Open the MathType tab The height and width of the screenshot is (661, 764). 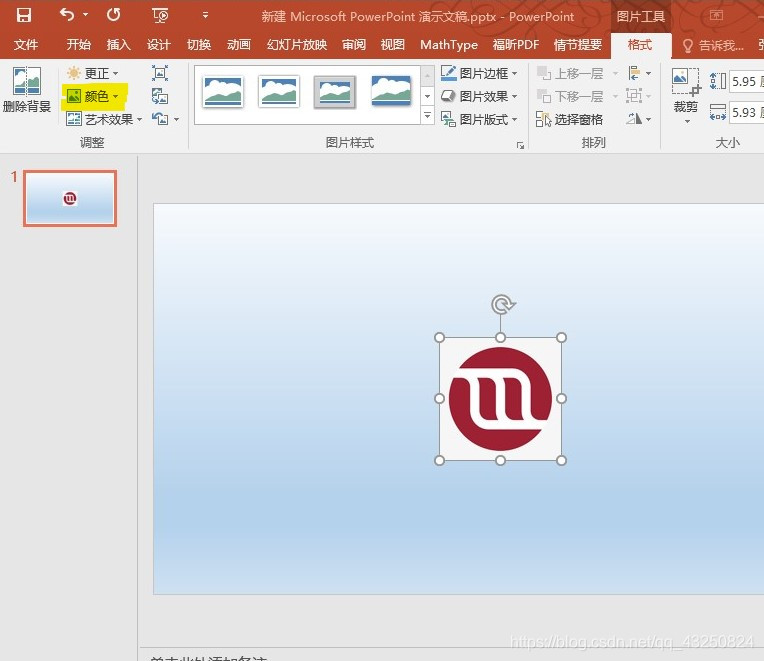point(449,45)
